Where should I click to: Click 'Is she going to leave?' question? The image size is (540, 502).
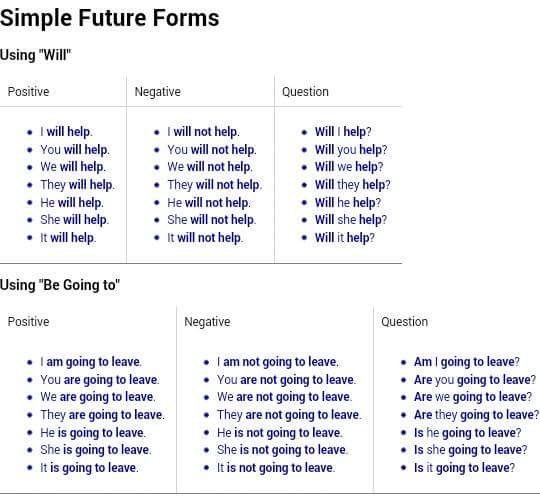pos(470,450)
